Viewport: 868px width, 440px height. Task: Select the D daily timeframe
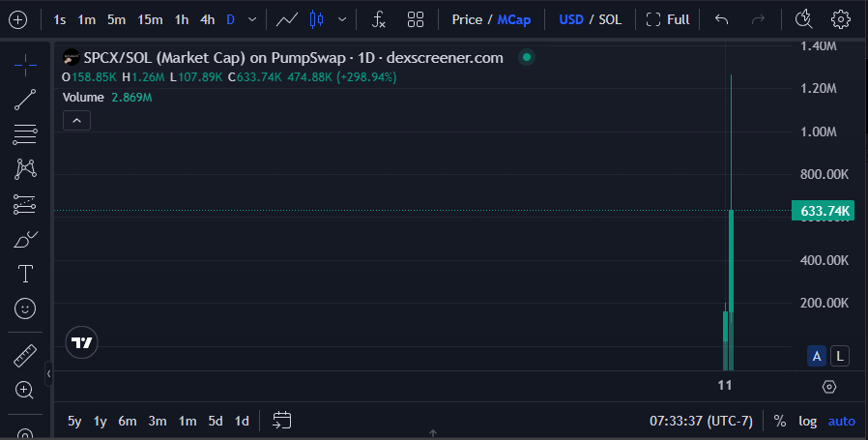(231, 20)
